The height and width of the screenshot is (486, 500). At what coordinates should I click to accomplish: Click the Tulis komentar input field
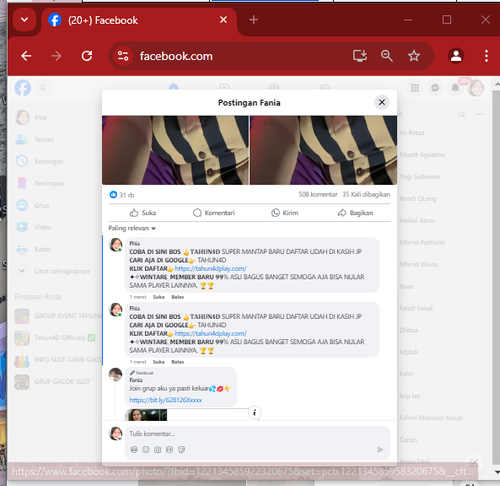(257, 434)
